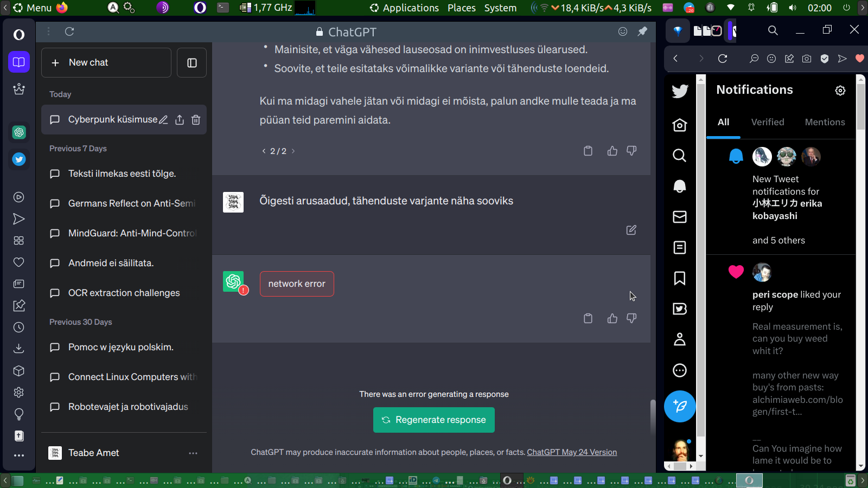Click the ChatGPT conversation scrollbar thumb
Viewport: 868px width, 488px height.
click(653, 416)
